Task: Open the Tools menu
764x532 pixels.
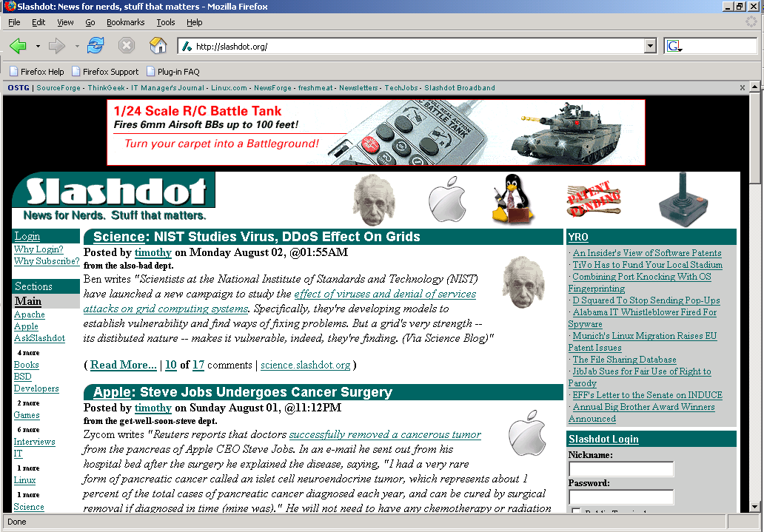Action: (x=165, y=22)
